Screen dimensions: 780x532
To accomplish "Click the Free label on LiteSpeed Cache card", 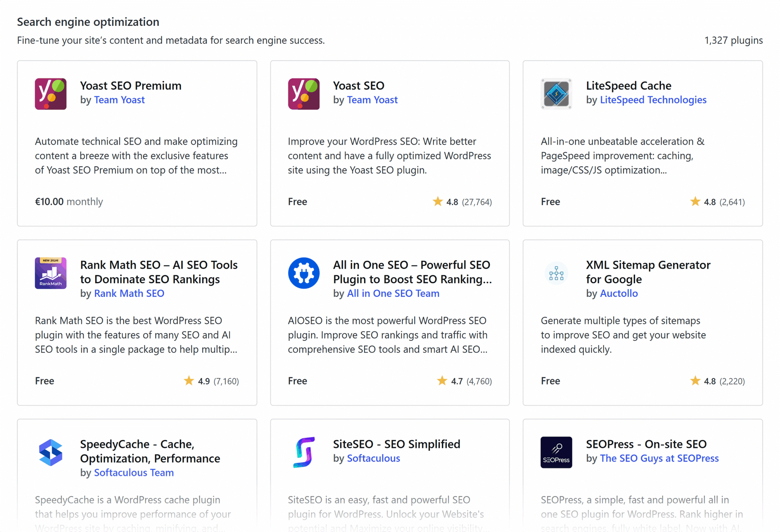I will (x=550, y=202).
